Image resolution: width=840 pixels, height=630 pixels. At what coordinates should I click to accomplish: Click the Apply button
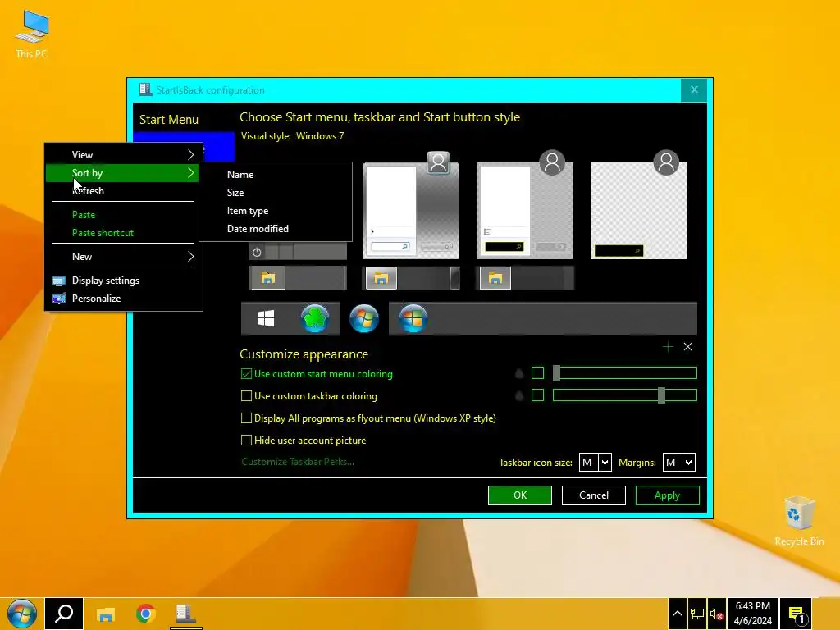tap(668, 495)
